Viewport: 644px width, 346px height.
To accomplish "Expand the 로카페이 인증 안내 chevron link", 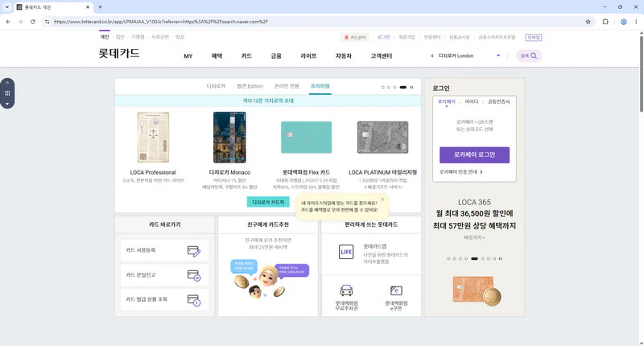I will click(x=460, y=172).
